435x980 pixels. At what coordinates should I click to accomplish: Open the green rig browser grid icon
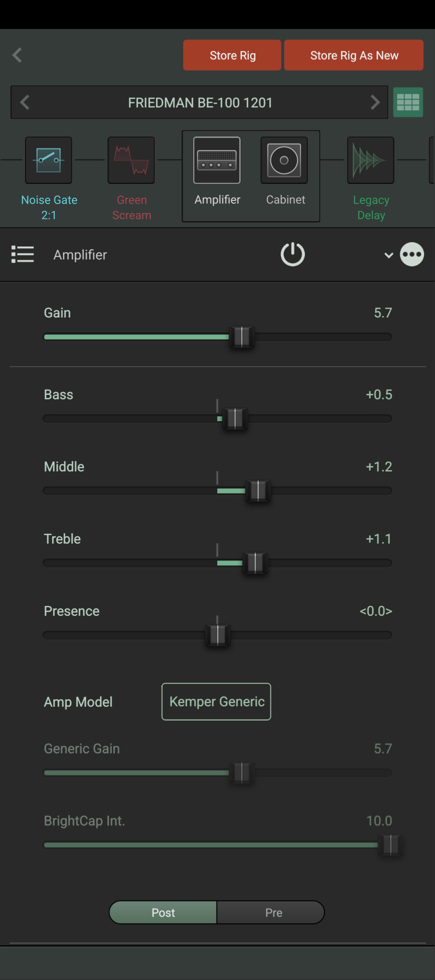point(408,102)
